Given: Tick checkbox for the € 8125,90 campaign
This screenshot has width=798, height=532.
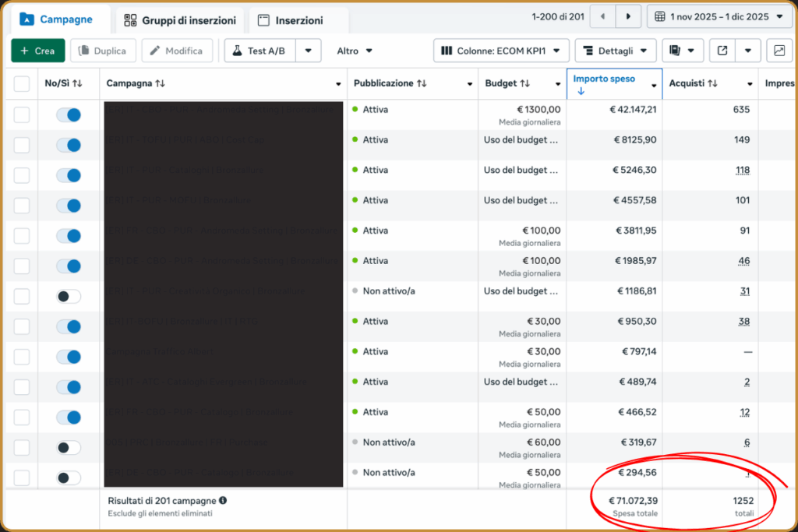Looking at the screenshot, I should [x=21, y=145].
